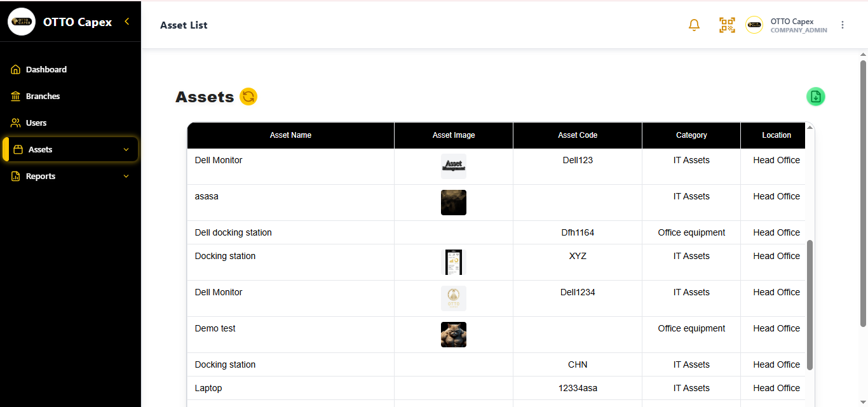The image size is (868, 407).
Task: Export the asset list using the green download icon
Action: click(x=815, y=96)
